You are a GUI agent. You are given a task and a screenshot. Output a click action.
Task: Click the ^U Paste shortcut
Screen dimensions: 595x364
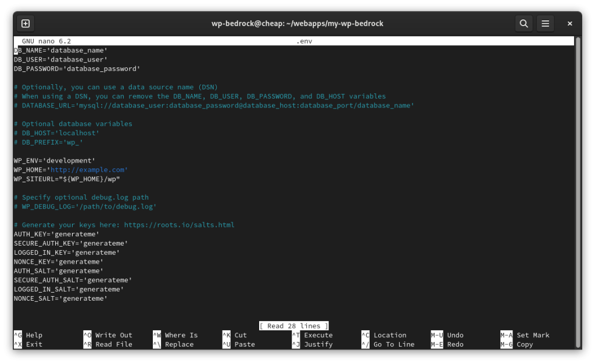239,344
